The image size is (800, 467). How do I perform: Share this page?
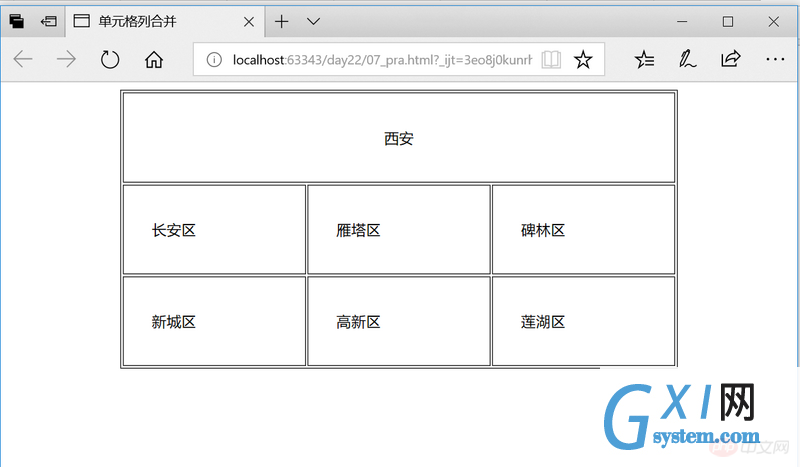(x=731, y=59)
